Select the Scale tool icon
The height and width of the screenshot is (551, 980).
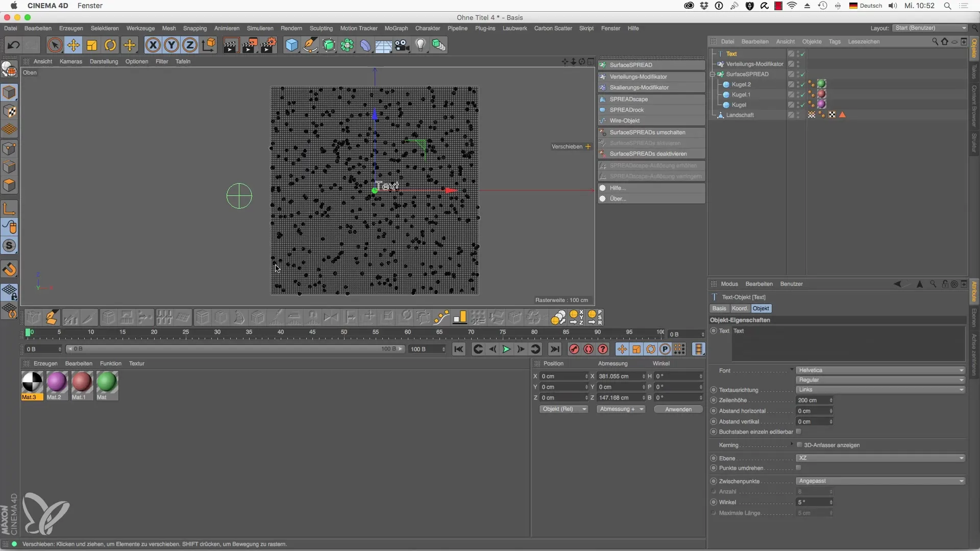point(92,45)
